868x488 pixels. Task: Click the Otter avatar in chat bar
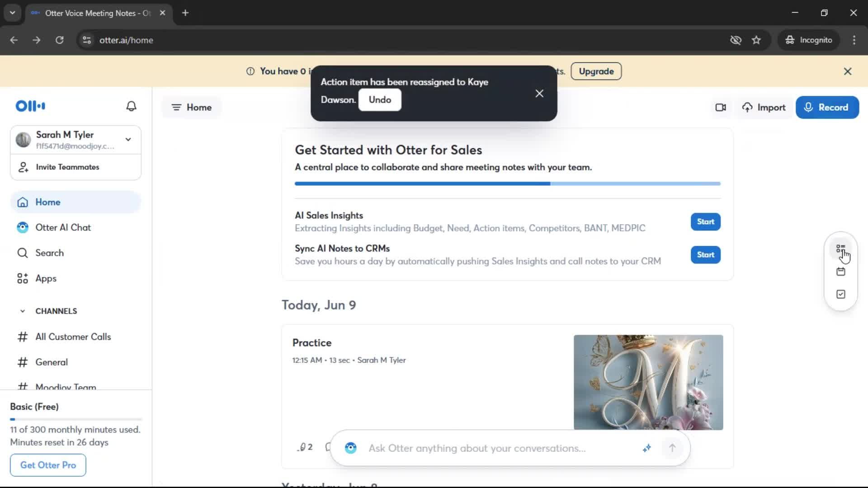point(350,448)
